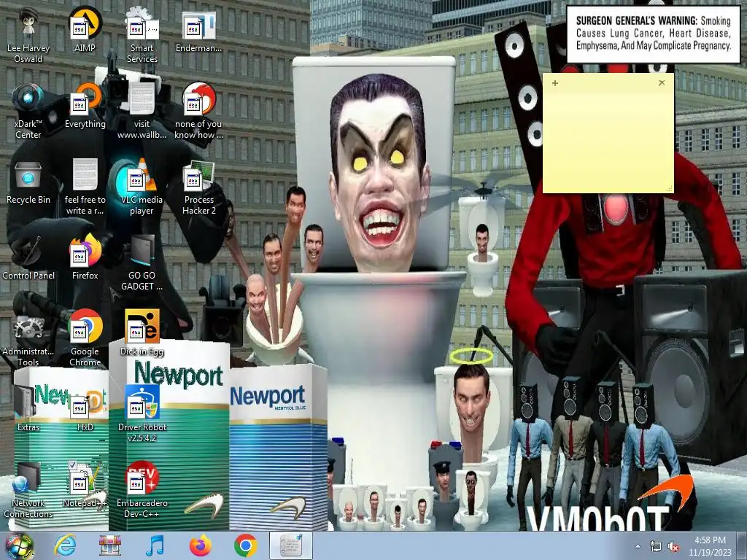Open the Windows Start menu
The image size is (747, 560).
19,545
